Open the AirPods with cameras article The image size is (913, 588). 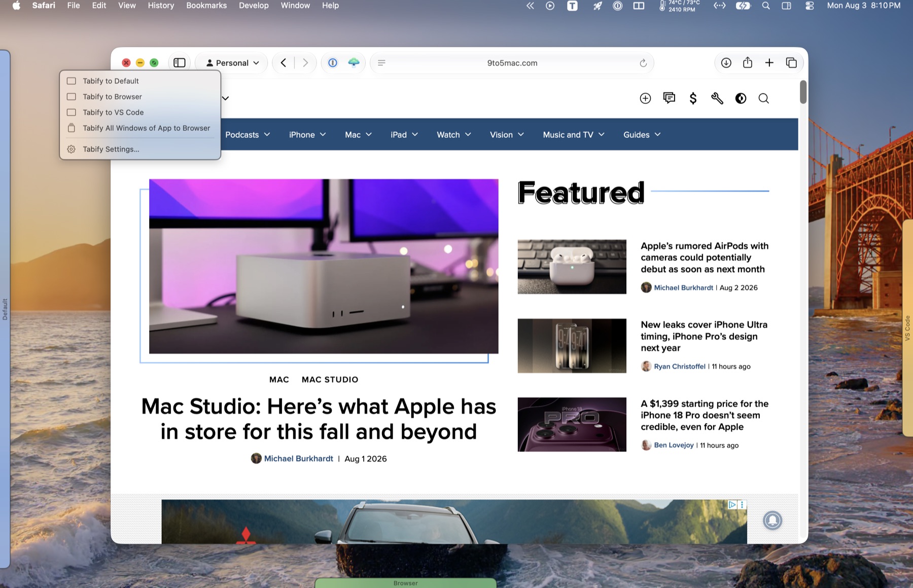tap(705, 258)
